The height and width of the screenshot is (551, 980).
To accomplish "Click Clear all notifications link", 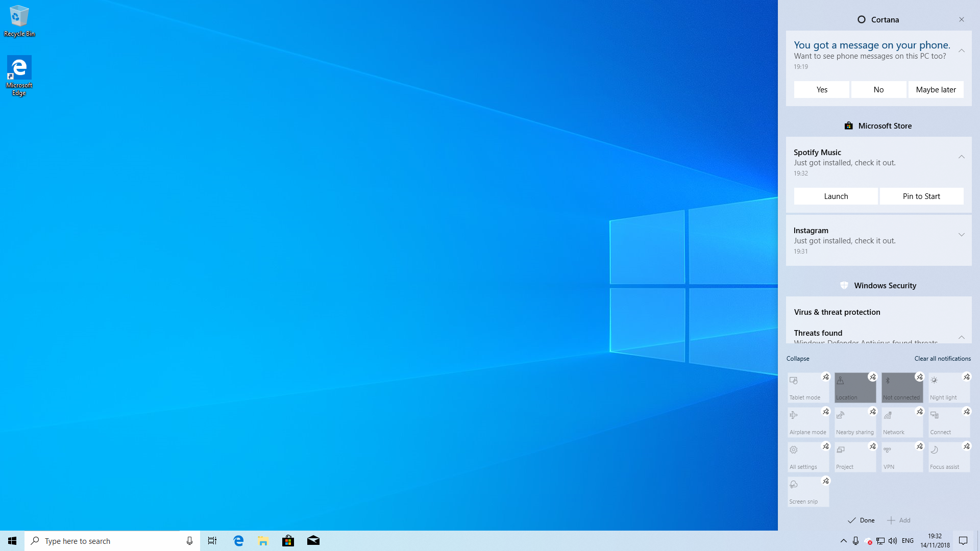I will pyautogui.click(x=942, y=358).
